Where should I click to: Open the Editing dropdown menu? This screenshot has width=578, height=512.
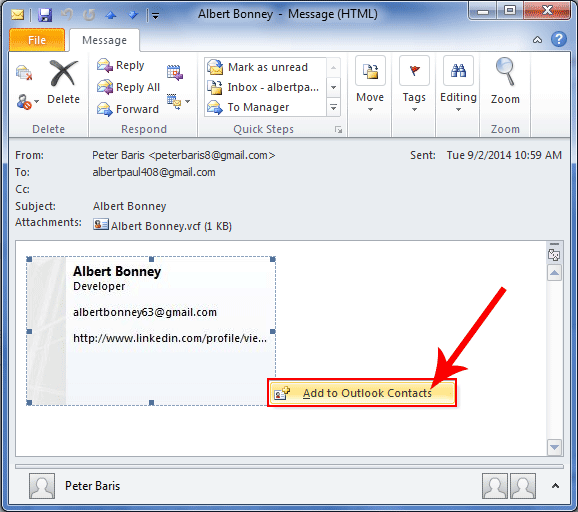tap(458, 85)
